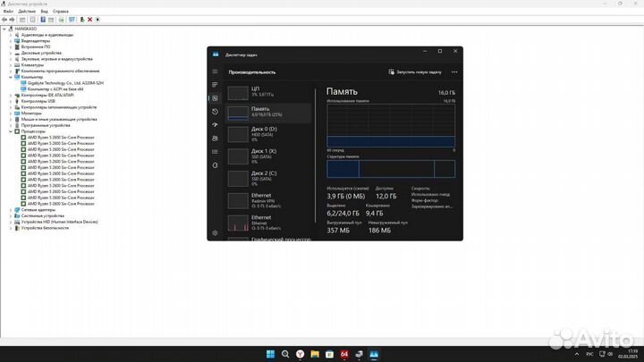Image resolution: width=644 pixels, height=362 pixels.
Task: Select Мыши и иные указывающие устройства item
Action: coord(59,120)
